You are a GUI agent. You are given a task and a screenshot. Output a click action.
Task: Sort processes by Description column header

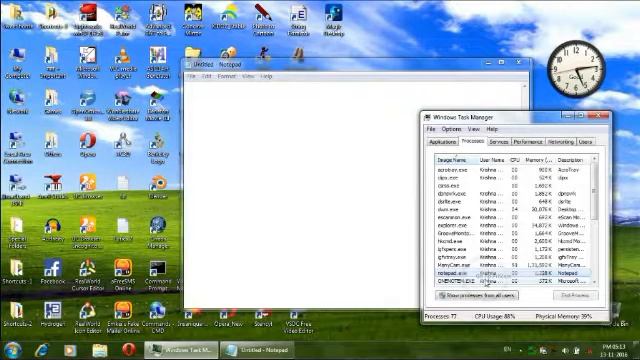573,160
